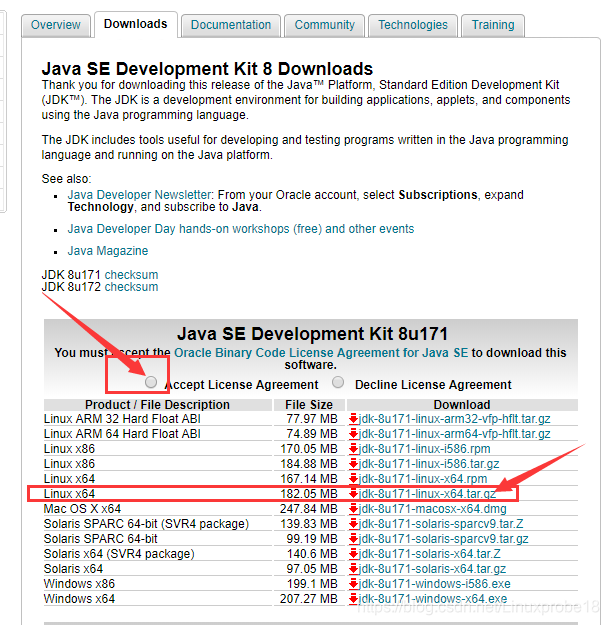Select Decline License Agreement radio button

point(338,382)
